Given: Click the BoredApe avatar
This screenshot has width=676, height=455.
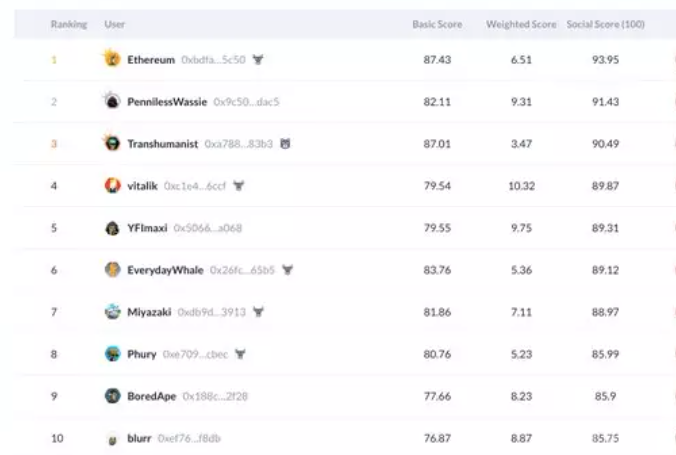Looking at the screenshot, I should (x=113, y=395).
